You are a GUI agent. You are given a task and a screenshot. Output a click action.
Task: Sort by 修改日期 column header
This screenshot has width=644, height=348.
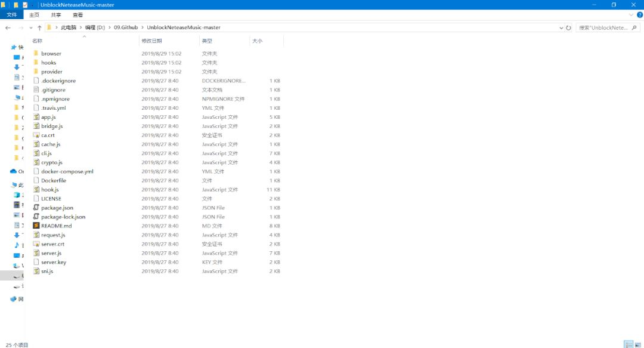(151, 41)
